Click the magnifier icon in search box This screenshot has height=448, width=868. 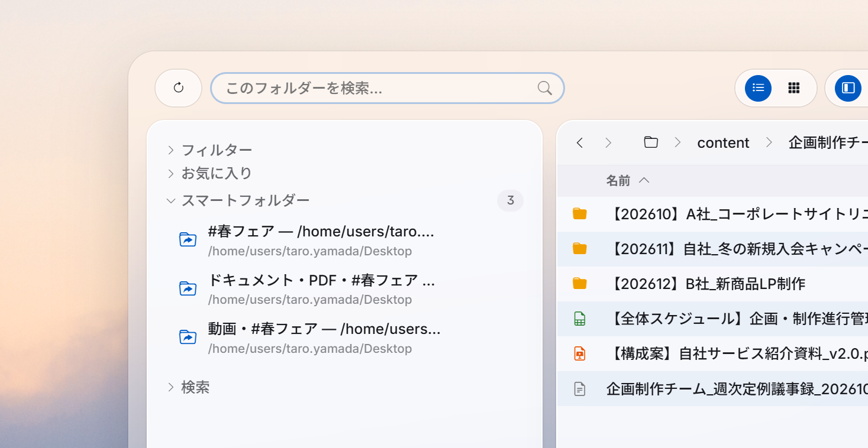(x=545, y=88)
